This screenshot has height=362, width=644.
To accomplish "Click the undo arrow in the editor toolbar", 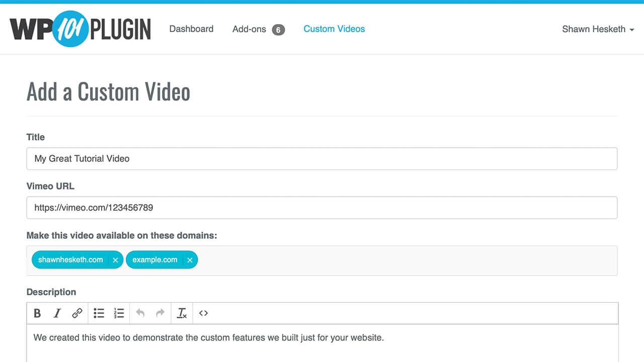I will 140,313.
